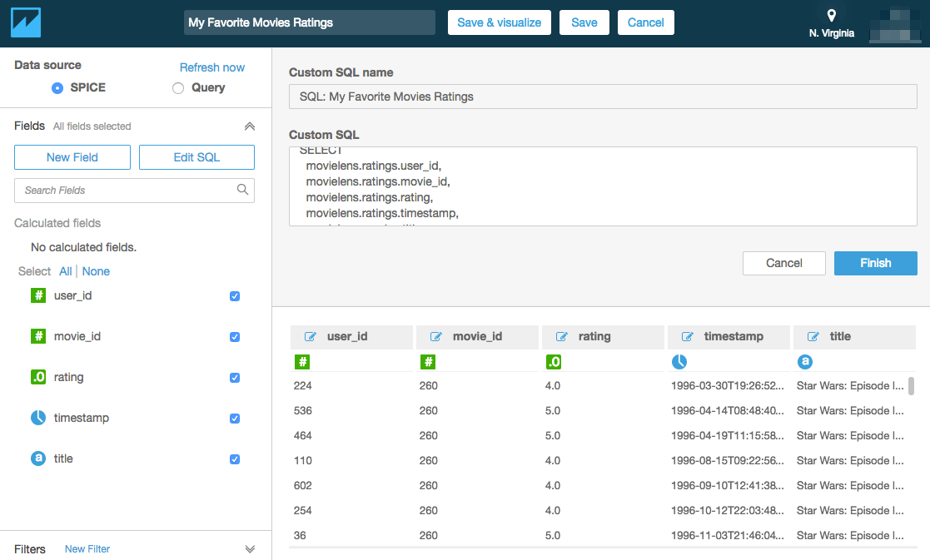
Task: Deselect the title field checkbox
Action: click(x=235, y=459)
